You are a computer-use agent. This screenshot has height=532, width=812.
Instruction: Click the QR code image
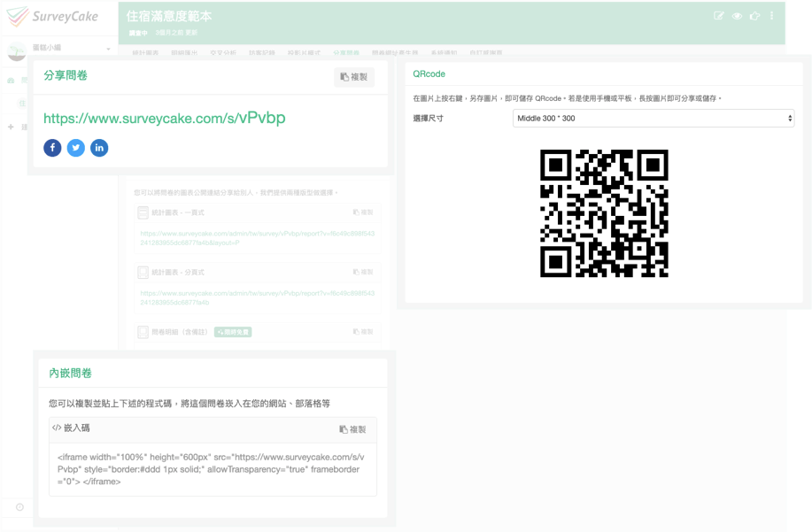pyautogui.click(x=604, y=213)
